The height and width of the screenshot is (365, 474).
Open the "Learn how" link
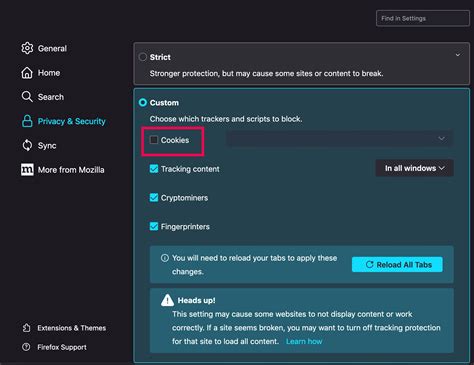point(304,341)
